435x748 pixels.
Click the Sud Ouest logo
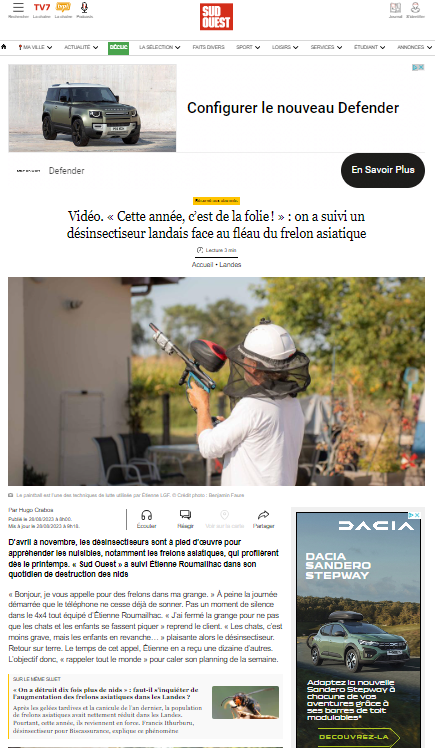217,17
